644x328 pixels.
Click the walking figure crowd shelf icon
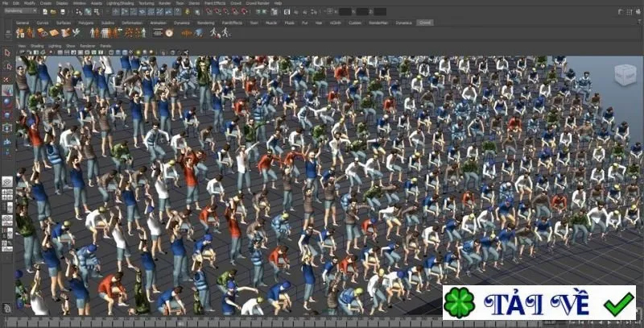213,32
